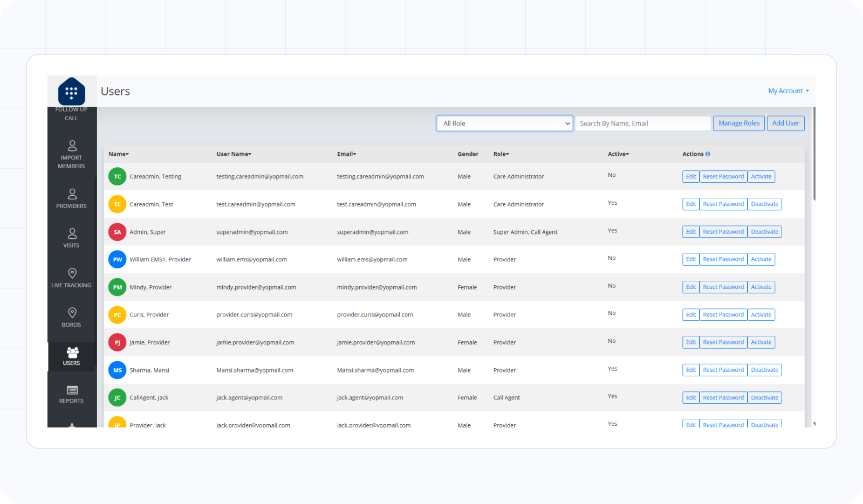Go to Visits in sidebar

pos(72,233)
